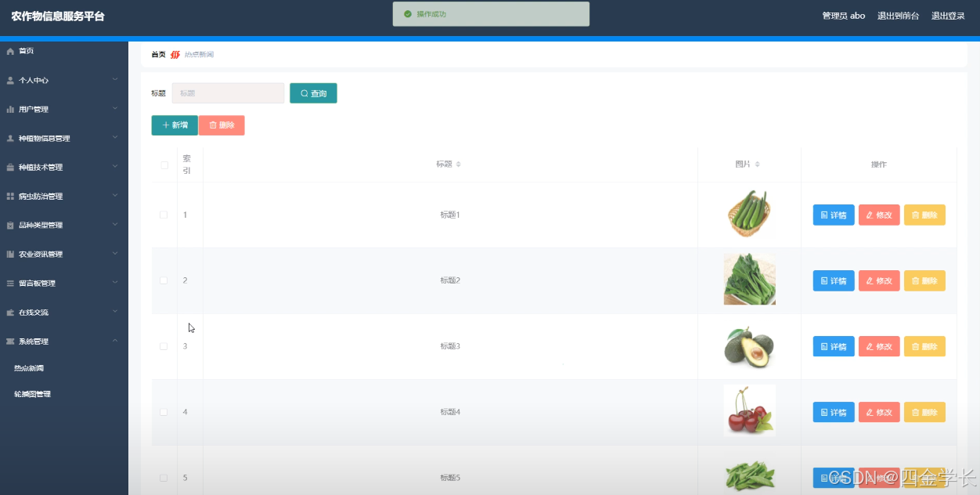Viewport: 980px width, 495px height.
Task: Click the pencil icon on row 2 修改
Action: (870, 281)
